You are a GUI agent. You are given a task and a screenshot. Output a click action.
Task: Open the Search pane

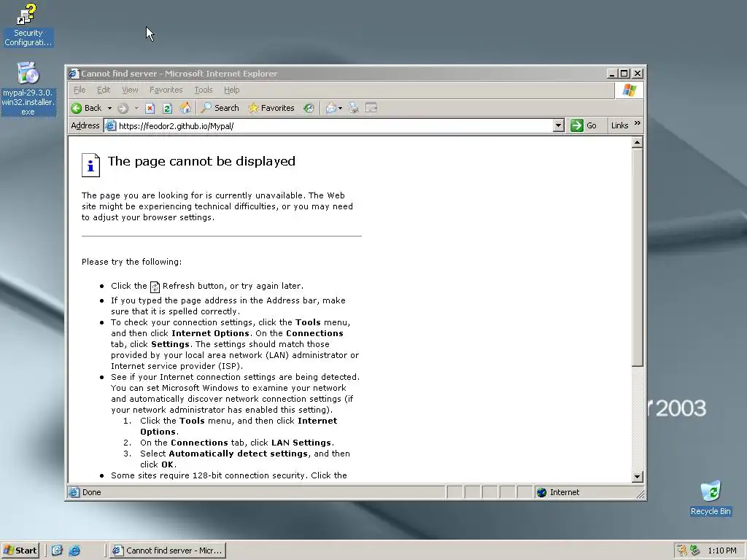pos(220,108)
